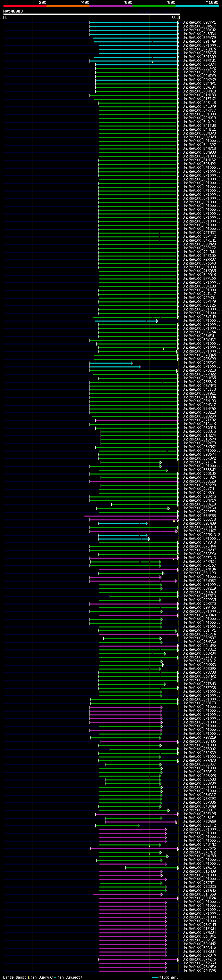Open hit UniRef100_O75643-2

[x=201, y=535]
